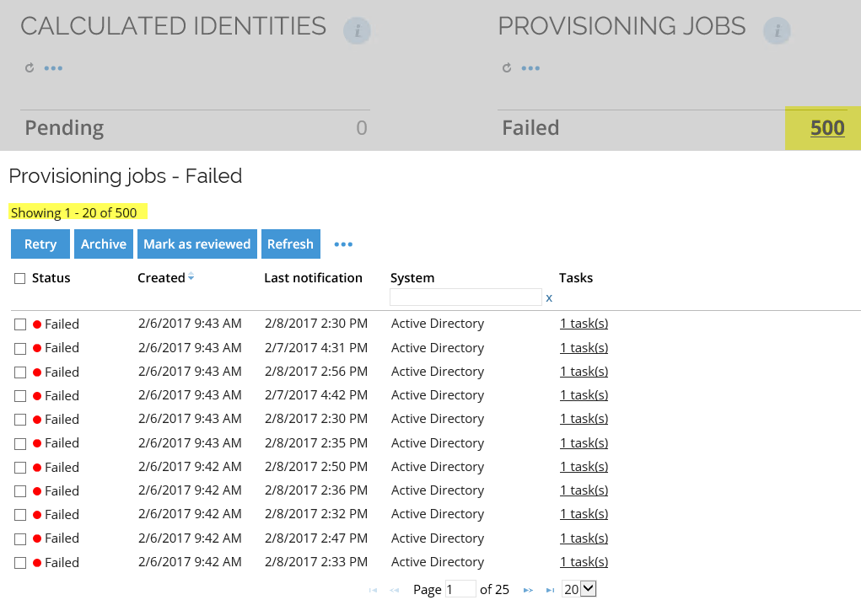
Task: Open tasks link for 2/8/2017 2:50 PM job
Action: pos(584,466)
